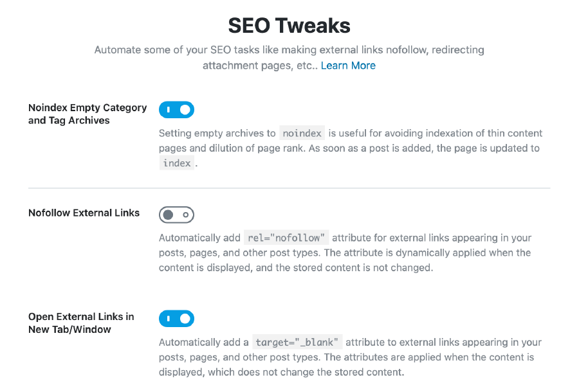Click the blue toggle next to New Tab/Window setting
Viewport: 579px width, 392px height.
176,318
